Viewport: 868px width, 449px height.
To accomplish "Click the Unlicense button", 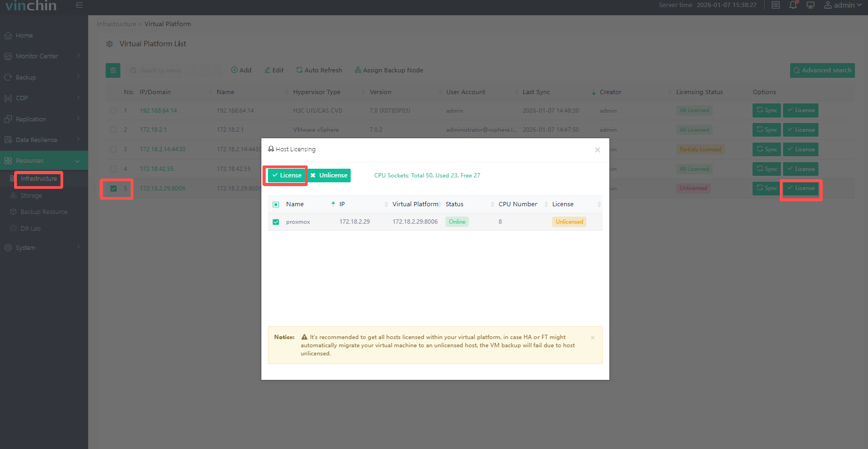I will coord(329,175).
